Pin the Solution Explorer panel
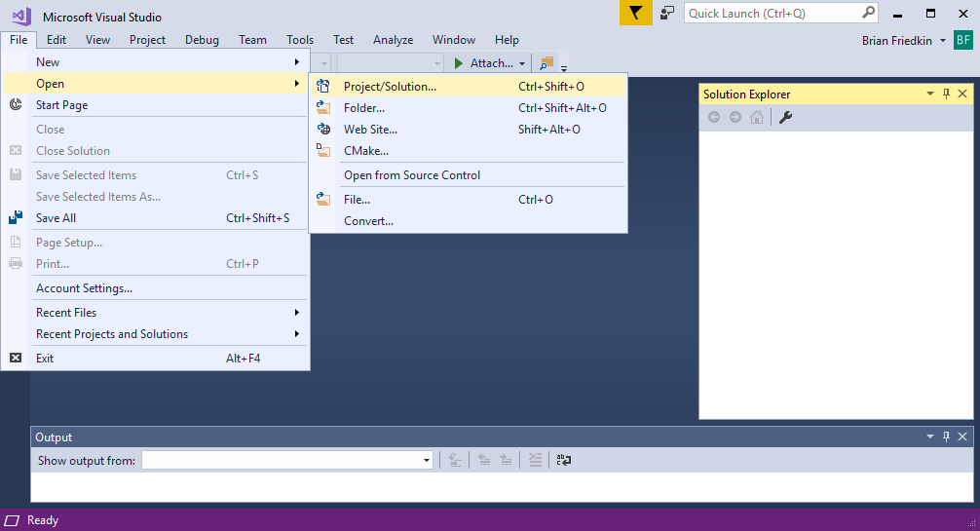This screenshot has height=531, width=980. point(946,94)
